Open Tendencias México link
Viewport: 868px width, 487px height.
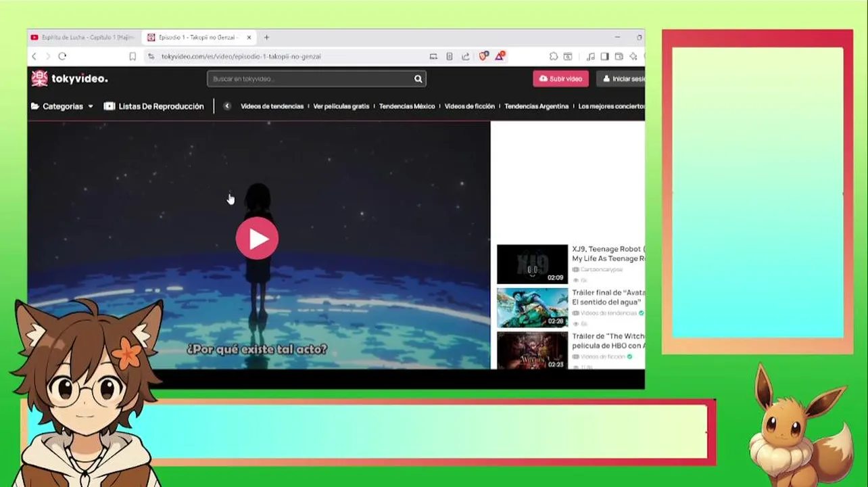407,106
